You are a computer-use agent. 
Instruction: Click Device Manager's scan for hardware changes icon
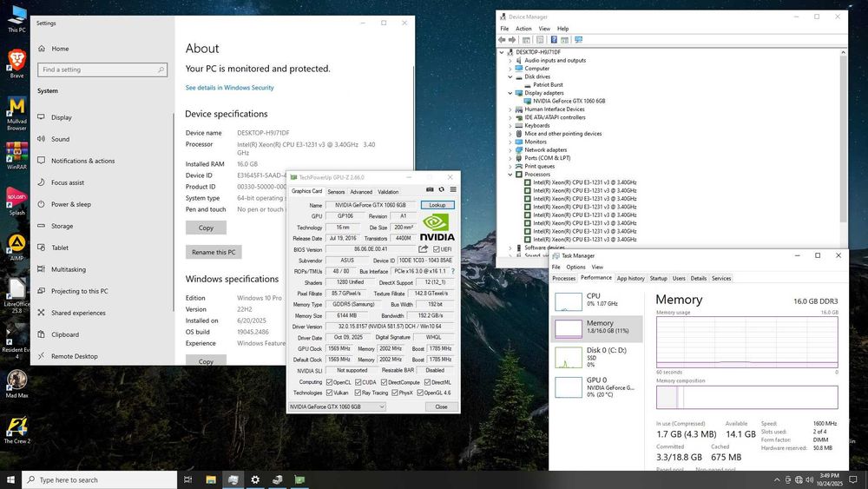coord(578,39)
